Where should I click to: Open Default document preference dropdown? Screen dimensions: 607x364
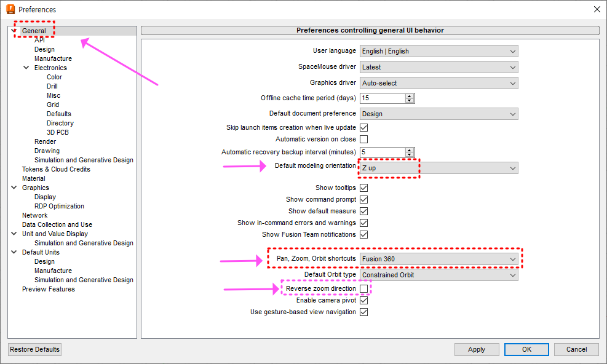point(439,114)
